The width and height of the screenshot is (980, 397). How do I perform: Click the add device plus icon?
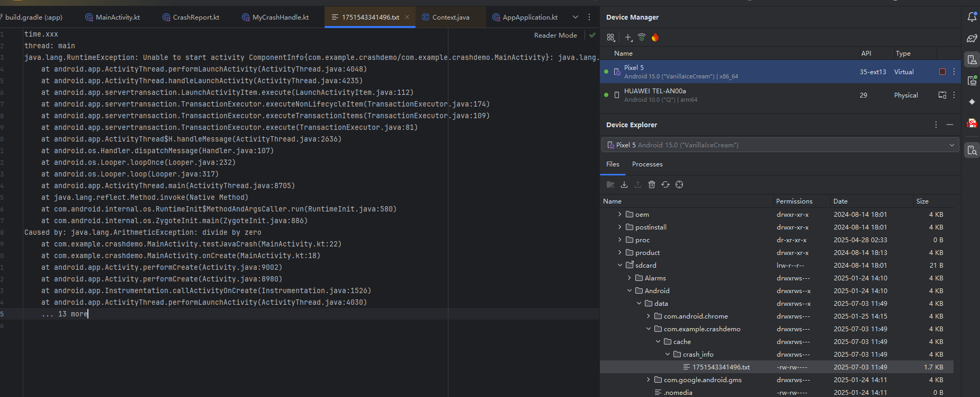pos(628,37)
